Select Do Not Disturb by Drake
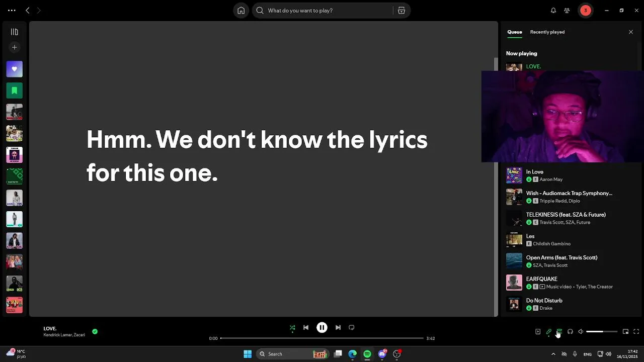 [x=570, y=304]
